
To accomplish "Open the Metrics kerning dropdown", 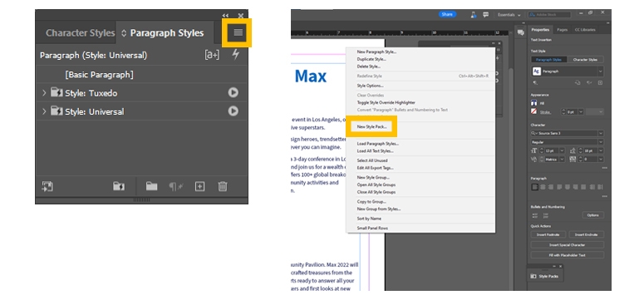I will click(x=563, y=159).
